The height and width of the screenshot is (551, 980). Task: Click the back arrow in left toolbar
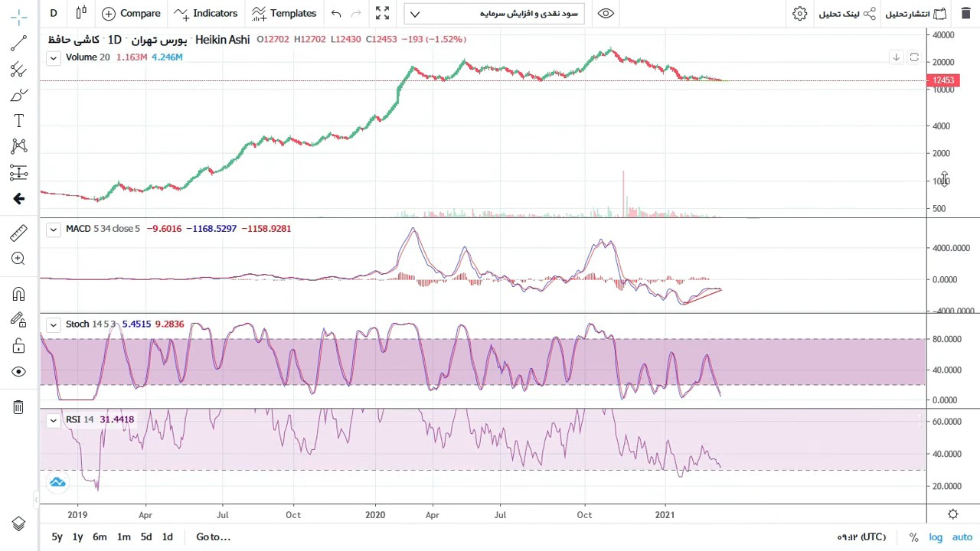tap(19, 199)
